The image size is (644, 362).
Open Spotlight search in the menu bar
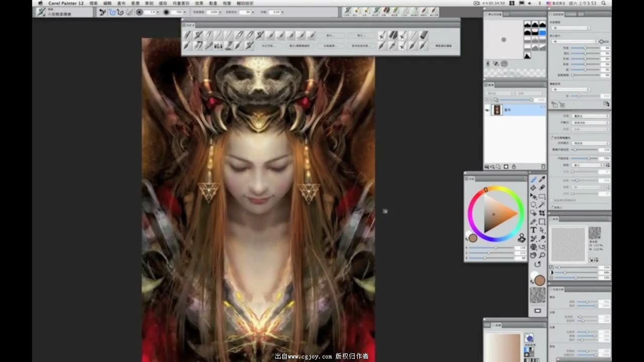[603, 3]
